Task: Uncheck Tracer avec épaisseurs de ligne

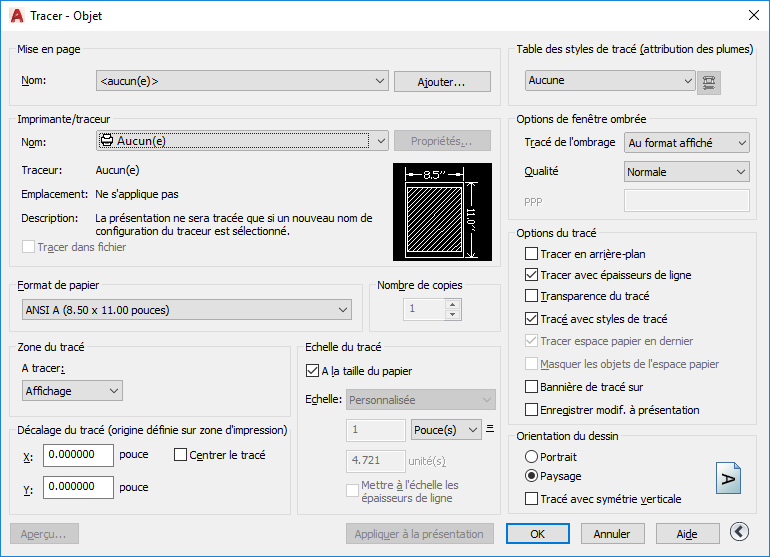Action: [531, 275]
